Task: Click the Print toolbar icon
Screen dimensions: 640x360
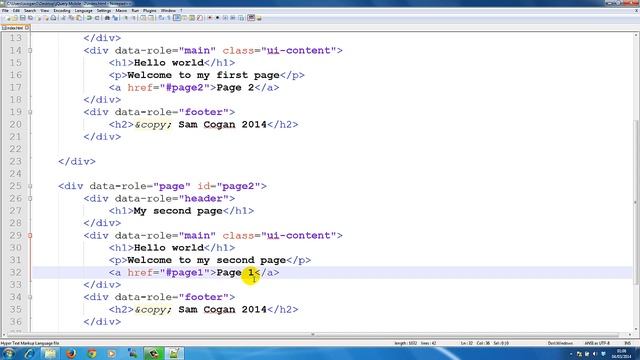Action: pos(53,18)
